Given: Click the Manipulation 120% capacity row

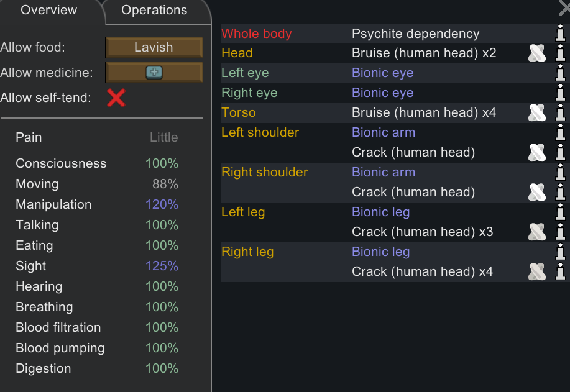Looking at the screenshot, I should [97, 204].
